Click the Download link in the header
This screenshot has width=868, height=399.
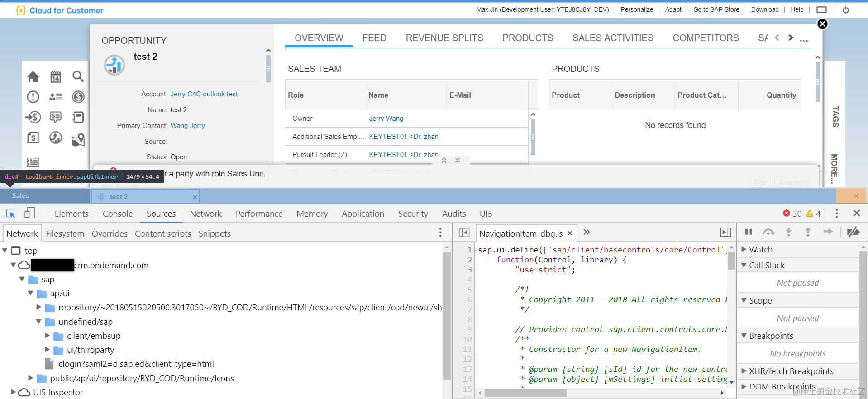click(x=765, y=9)
